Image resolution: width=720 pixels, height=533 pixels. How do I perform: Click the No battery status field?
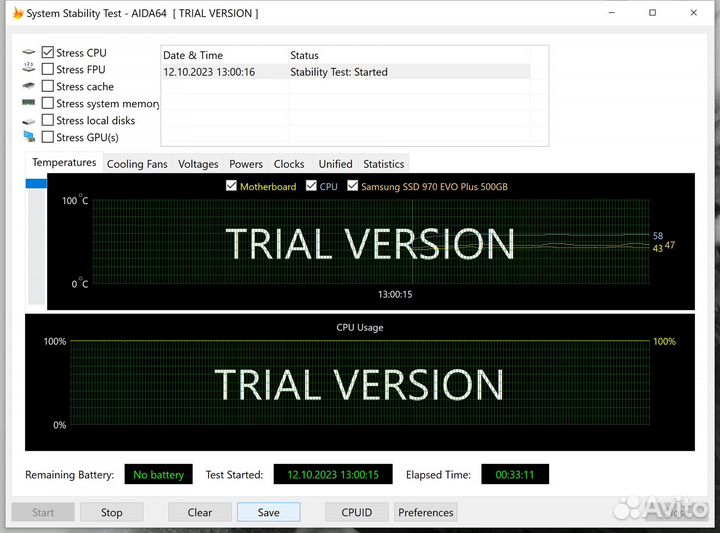(x=158, y=474)
